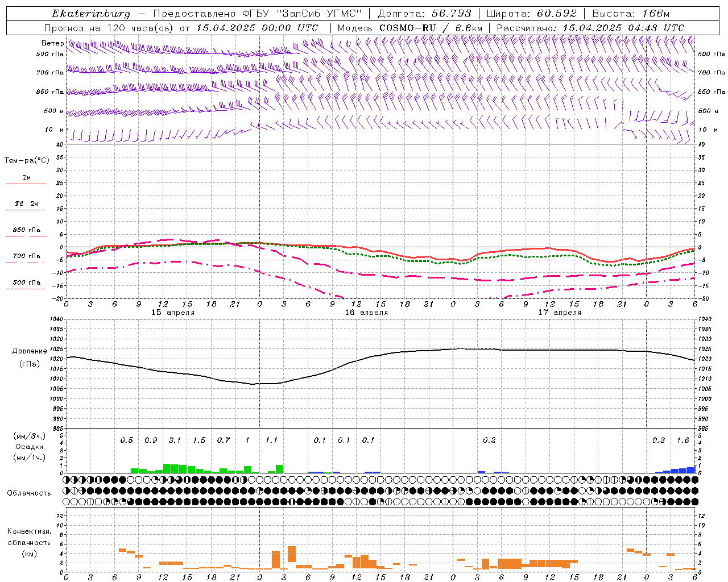Click the Долгота: 56.793 value
This screenshot has height=582, width=728.
424,14
